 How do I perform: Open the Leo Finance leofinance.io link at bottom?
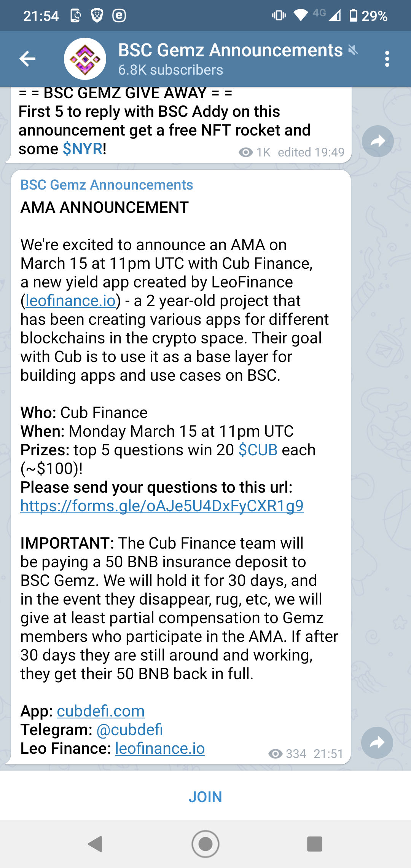[160, 748]
